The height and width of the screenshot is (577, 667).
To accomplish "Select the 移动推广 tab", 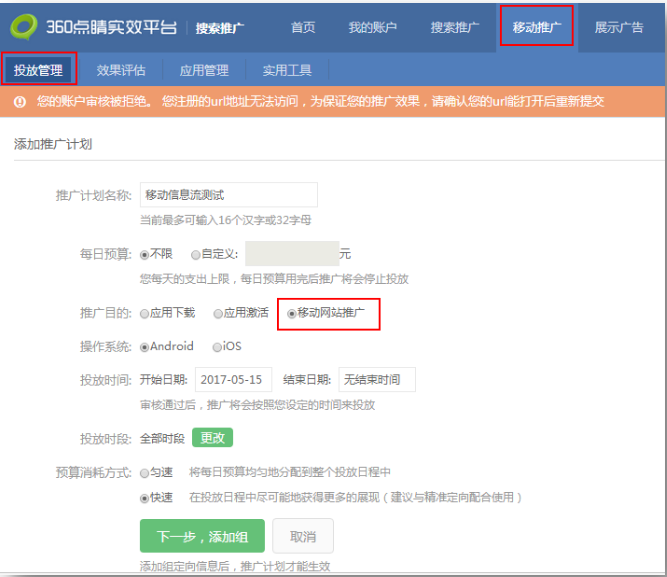I will [537, 27].
